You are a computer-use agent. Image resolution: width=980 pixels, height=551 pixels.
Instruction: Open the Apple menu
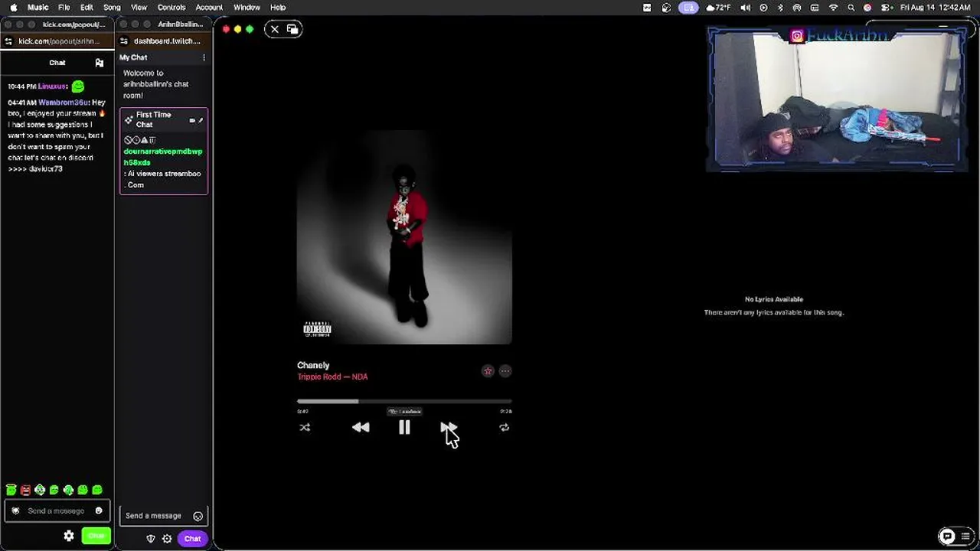pyautogui.click(x=13, y=8)
